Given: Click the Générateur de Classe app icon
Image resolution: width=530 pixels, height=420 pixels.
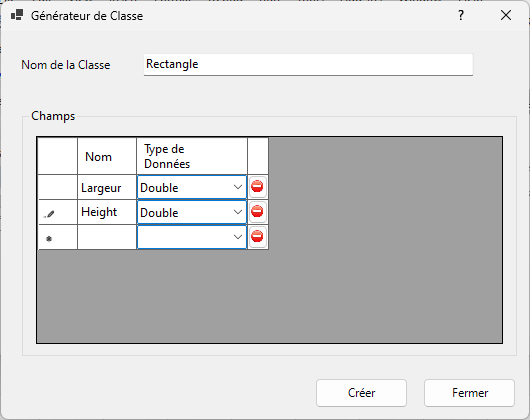Looking at the screenshot, I should [x=17, y=15].
